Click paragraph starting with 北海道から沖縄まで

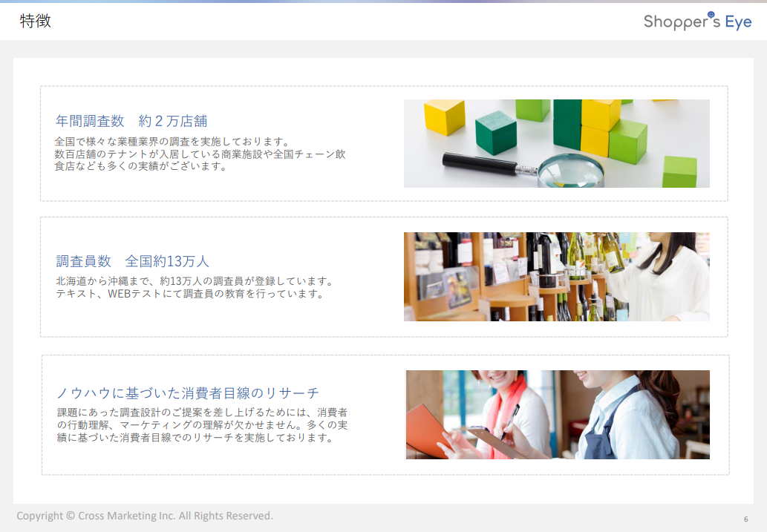click(194, 288)
